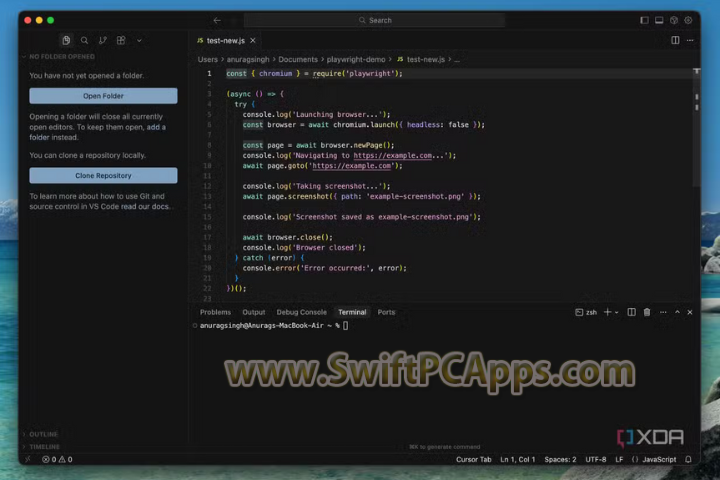Click line number 1 in gutter
720x480 pixels.
coord(209,73)
